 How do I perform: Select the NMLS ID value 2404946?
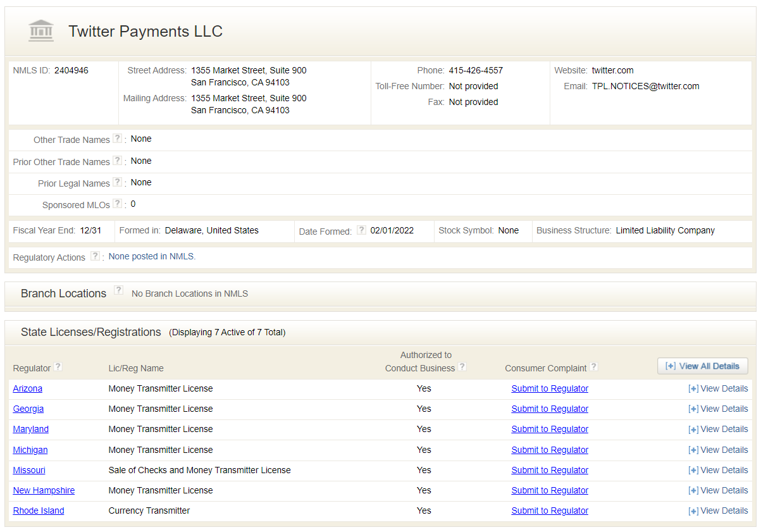point(71,70)
